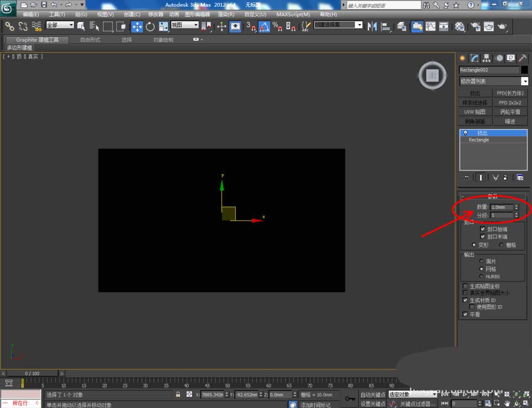Click the Unlink Selection tool
This screenshot has height=408, width=532.
23,26
